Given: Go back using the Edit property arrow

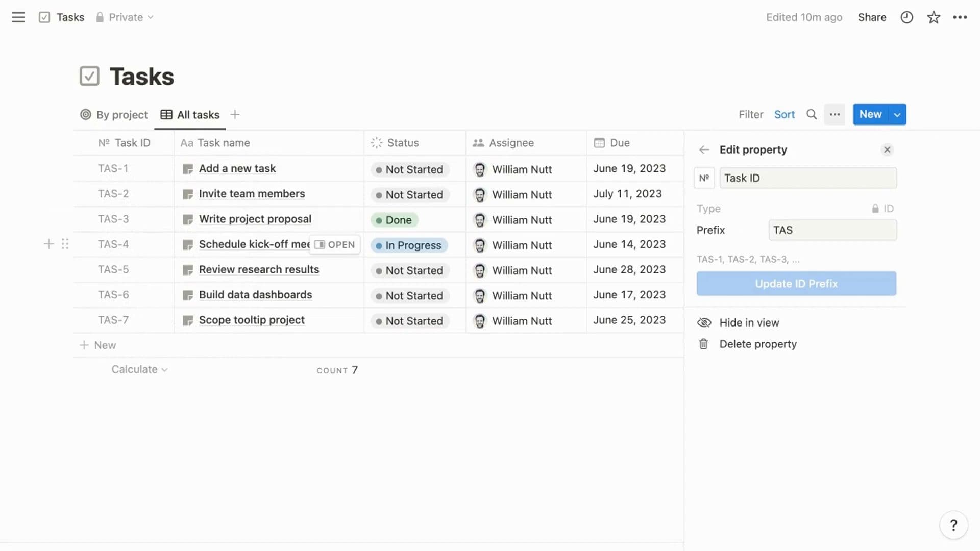Looking at the screenshot, I should pyautogui.click(x=704, y=149).
